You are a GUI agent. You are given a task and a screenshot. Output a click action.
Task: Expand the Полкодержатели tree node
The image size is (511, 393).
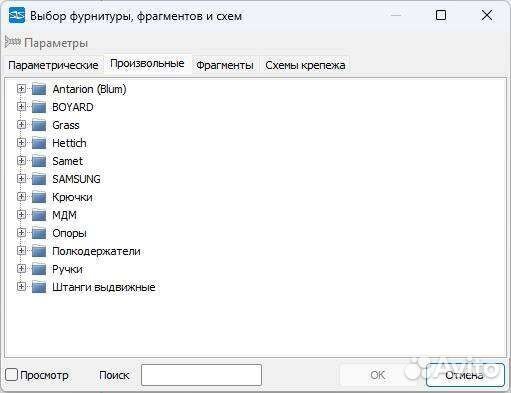[21, 251]
